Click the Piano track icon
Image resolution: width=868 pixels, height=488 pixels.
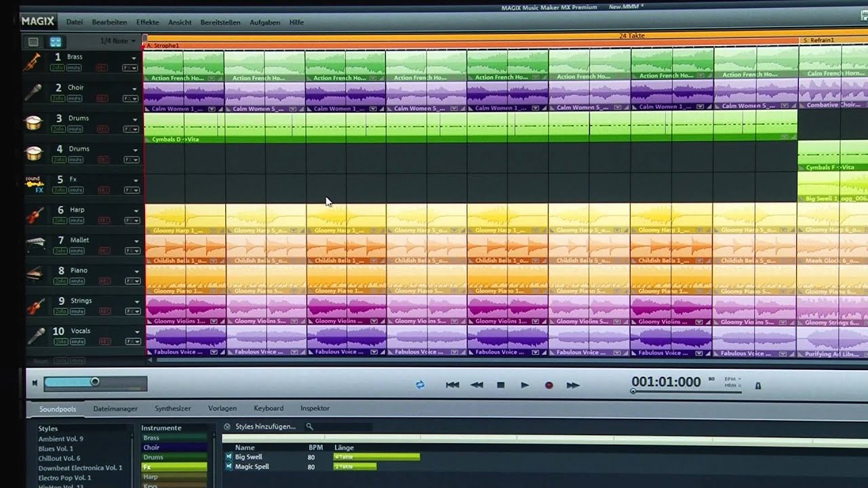click(35, 274)
